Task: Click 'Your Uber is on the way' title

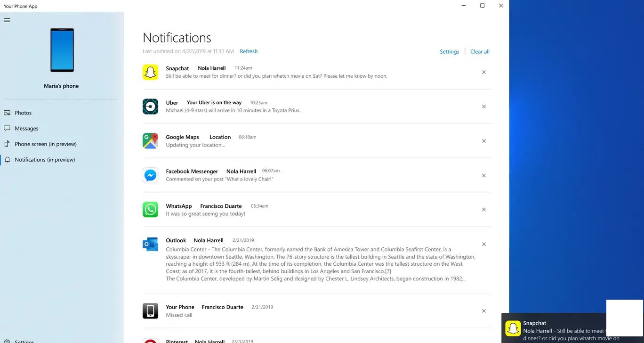Action: click(x=214, y=103)
